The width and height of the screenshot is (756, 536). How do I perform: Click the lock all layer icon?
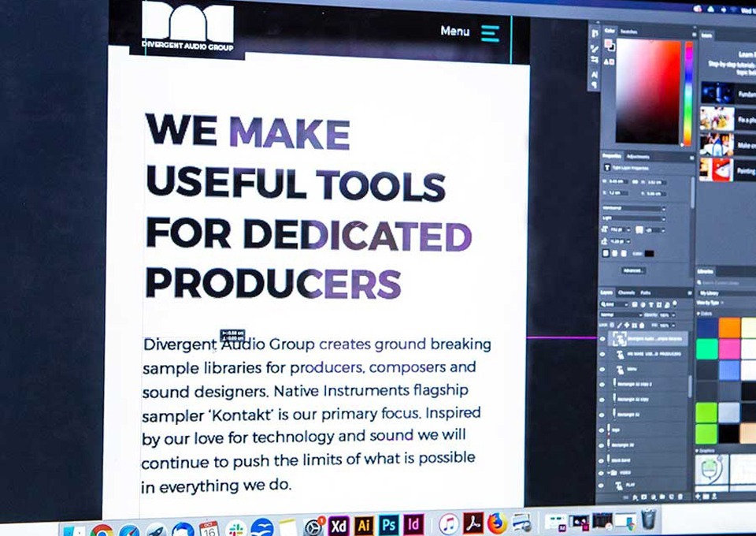(x=642, y=326)
